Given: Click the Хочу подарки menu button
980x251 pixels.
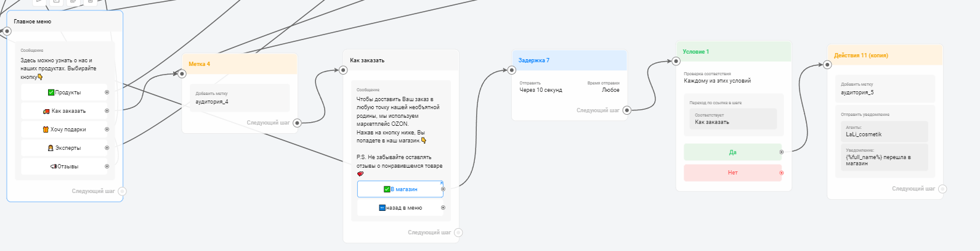Looking at the screenshot, I should click(64, 130).
